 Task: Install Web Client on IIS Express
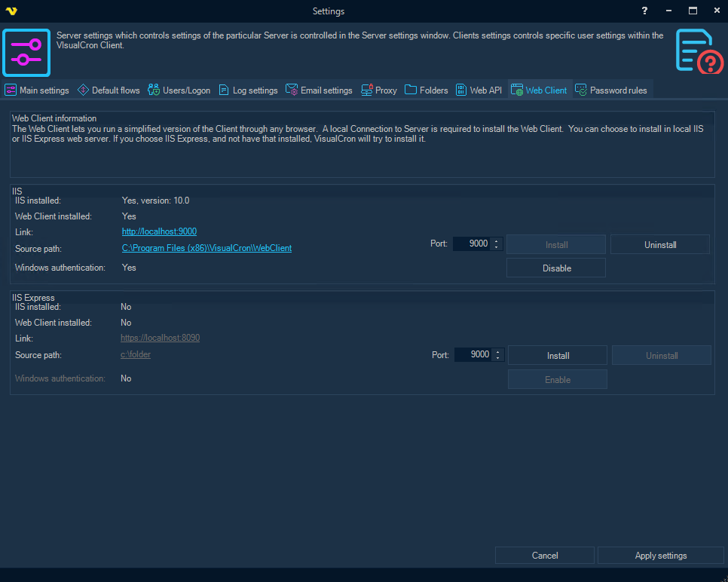(x=557, y=355)
